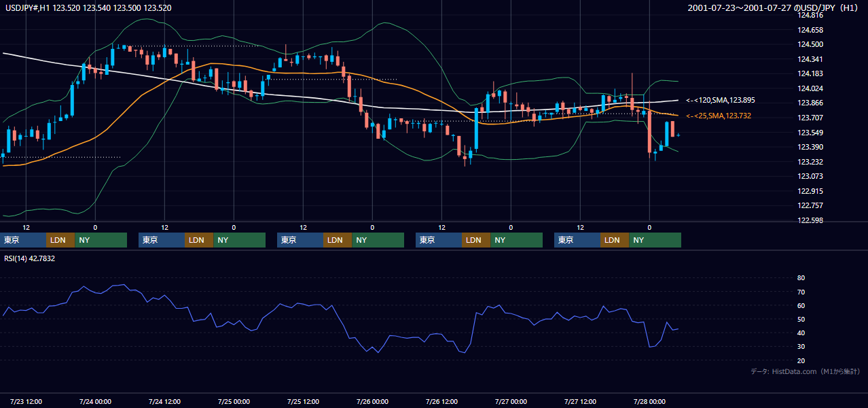Select the RSI(14) 42.7832 indicator label

pyautogui.click(x=30, y=258)
